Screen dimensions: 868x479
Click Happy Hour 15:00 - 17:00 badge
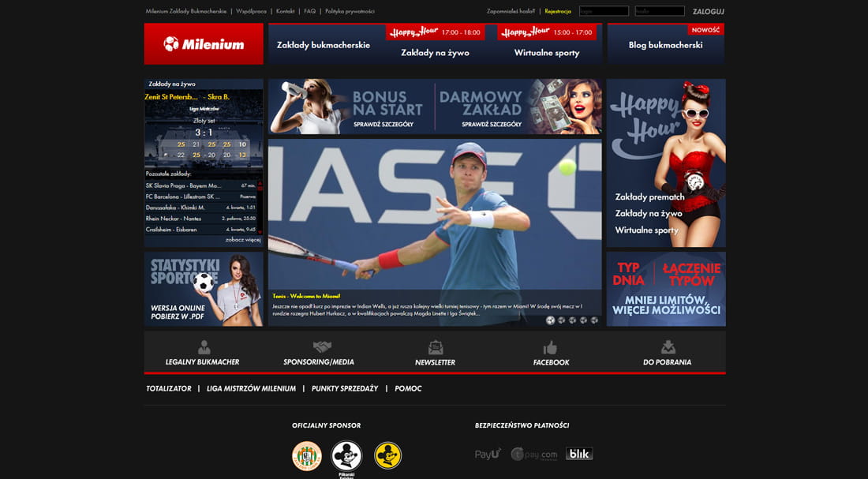coord(546,32)
